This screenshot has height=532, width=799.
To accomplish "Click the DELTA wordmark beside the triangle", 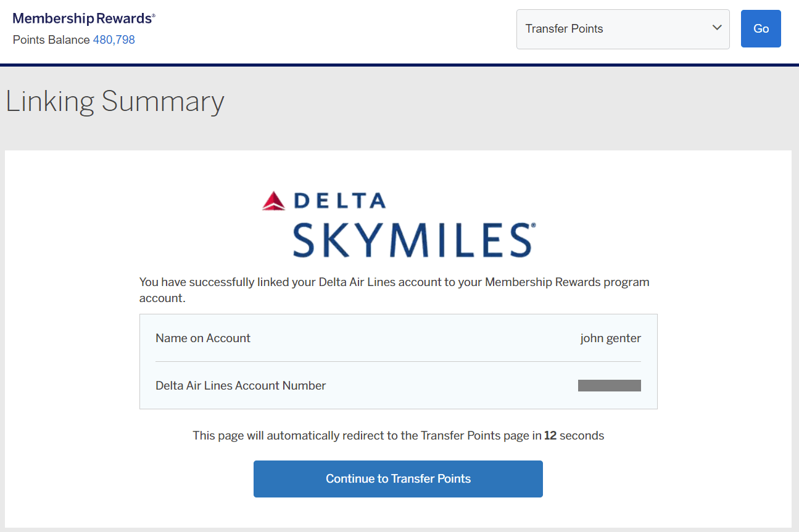I will [x=339, y=201].
